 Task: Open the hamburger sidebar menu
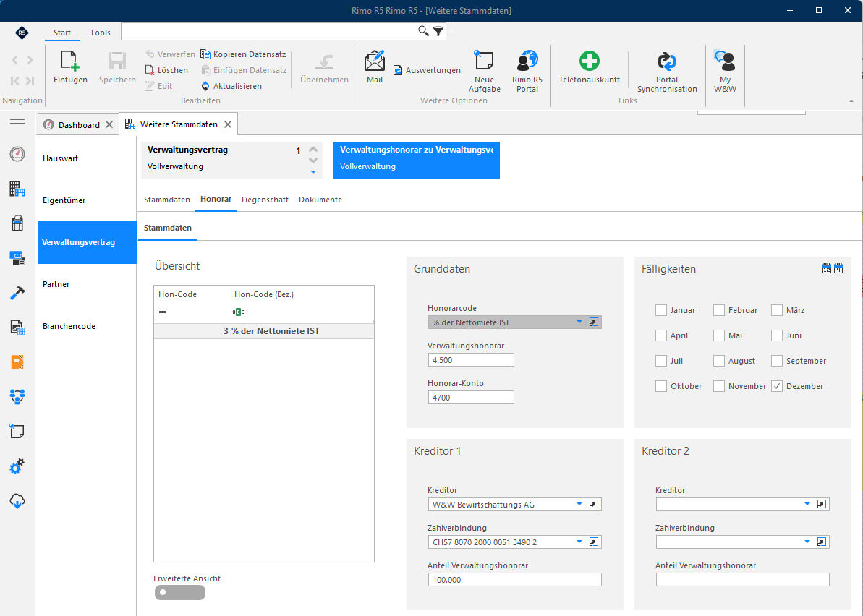tap(17, 123)
